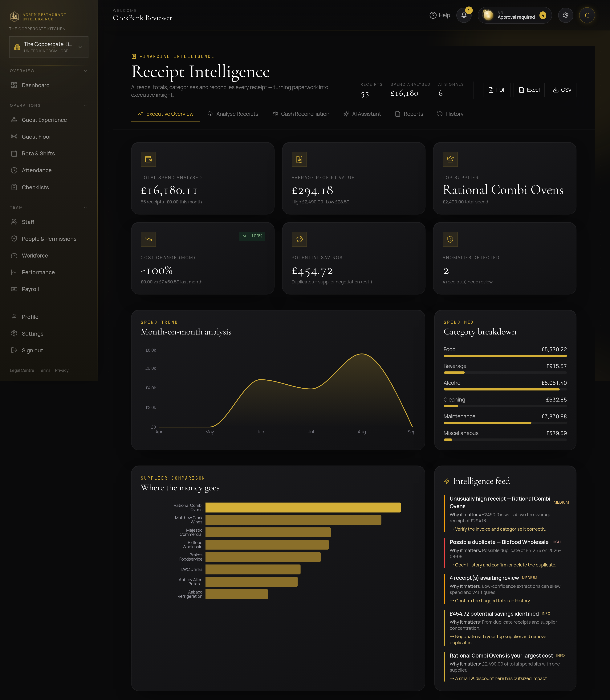610x700 pixels.
Task: Click the receipt icon on Average Receipt Value card
Action: click(x=299, y=159)
